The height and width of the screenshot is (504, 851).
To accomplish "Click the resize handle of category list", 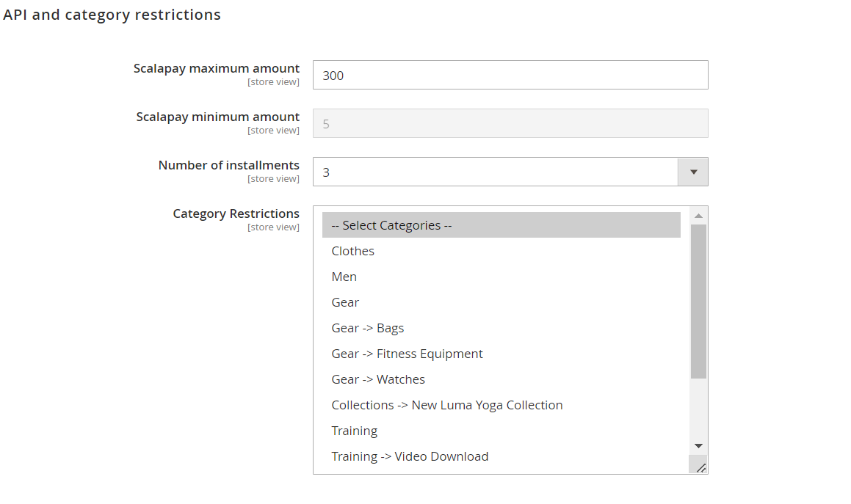I will [700, 467].
